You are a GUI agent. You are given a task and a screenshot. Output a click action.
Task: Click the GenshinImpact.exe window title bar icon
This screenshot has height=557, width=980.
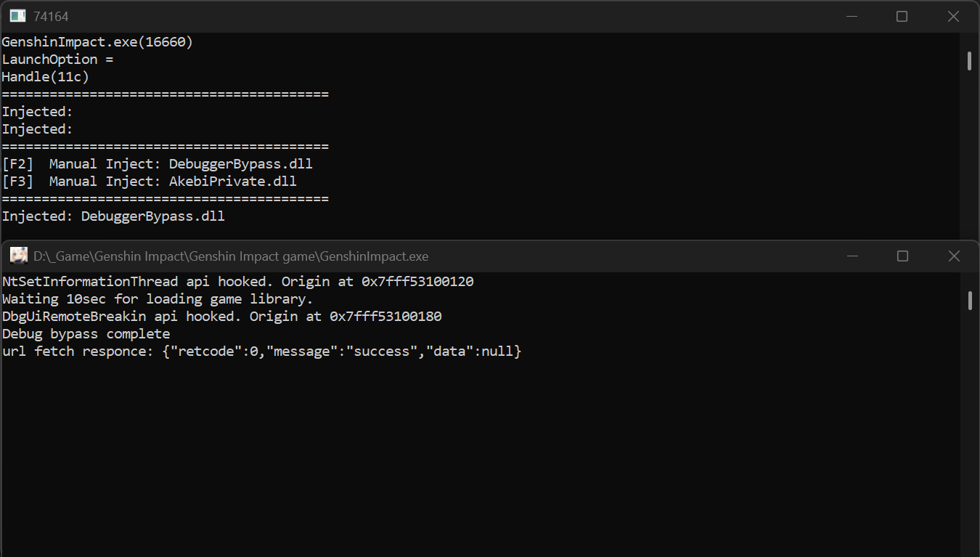pyautogui.click(x=19, y=256)
